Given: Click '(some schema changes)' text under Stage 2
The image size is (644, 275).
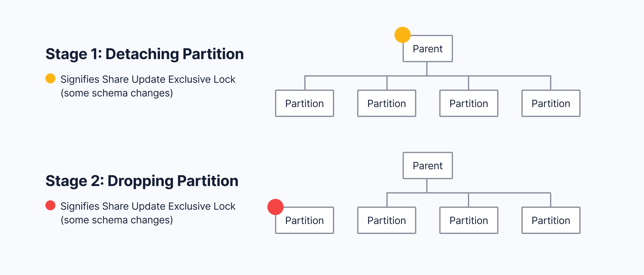Looking at the screenshot, I should point(117,220).
